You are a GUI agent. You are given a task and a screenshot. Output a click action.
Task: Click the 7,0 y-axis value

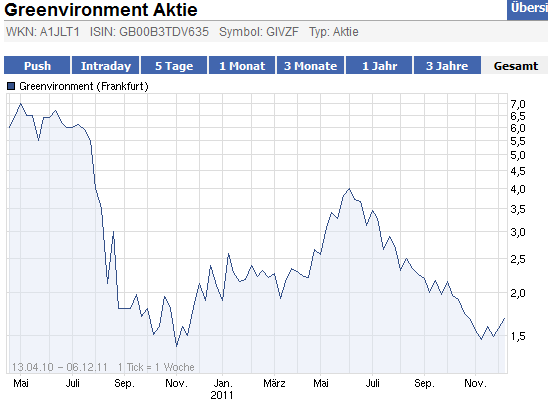518,104
